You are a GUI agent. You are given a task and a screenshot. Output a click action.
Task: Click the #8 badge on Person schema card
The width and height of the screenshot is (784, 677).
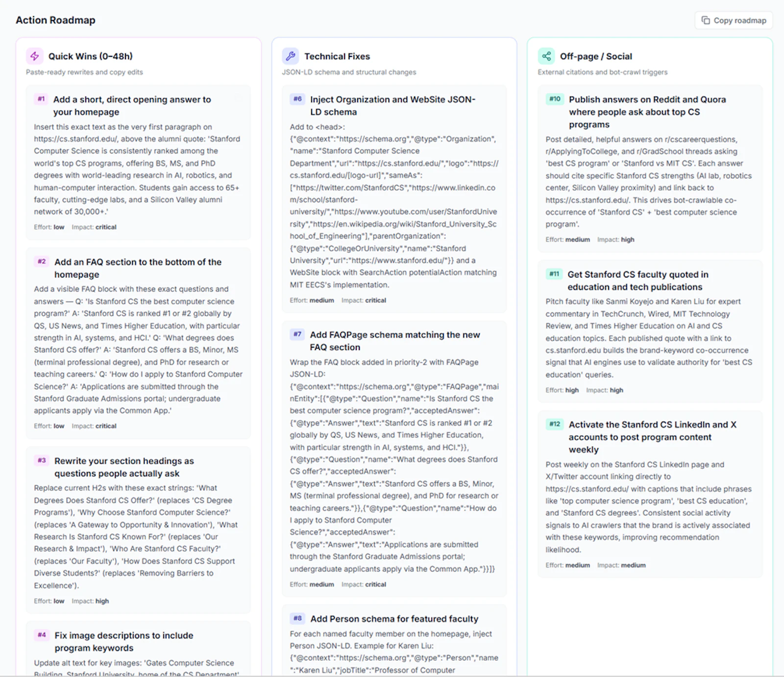point(297,619)
